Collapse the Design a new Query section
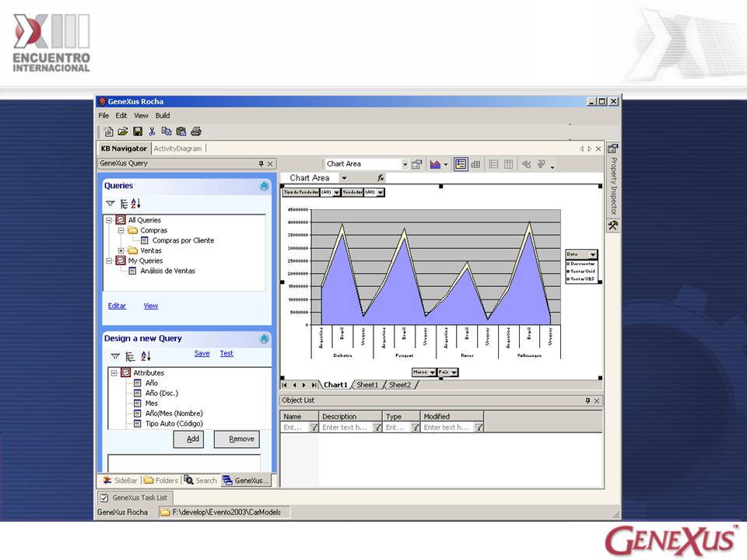This screenshot has width=747, height=560. point(264,338)
